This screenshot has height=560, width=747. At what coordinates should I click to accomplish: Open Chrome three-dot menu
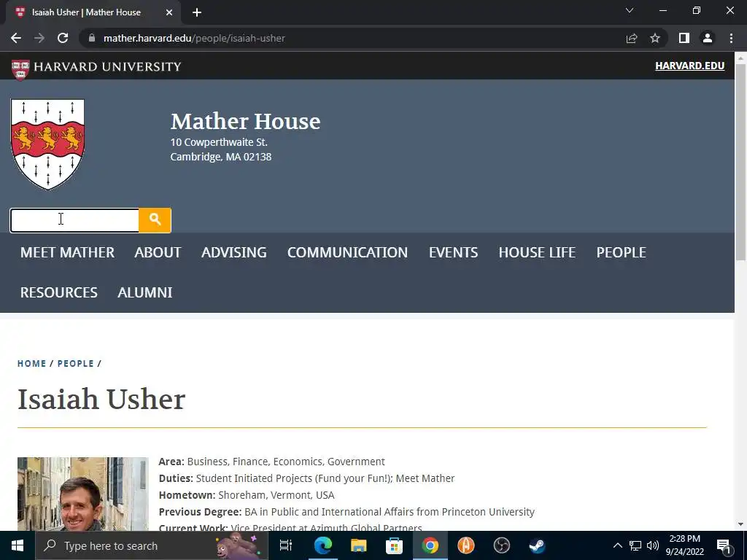pyautogui.click(x=731, y=38)
